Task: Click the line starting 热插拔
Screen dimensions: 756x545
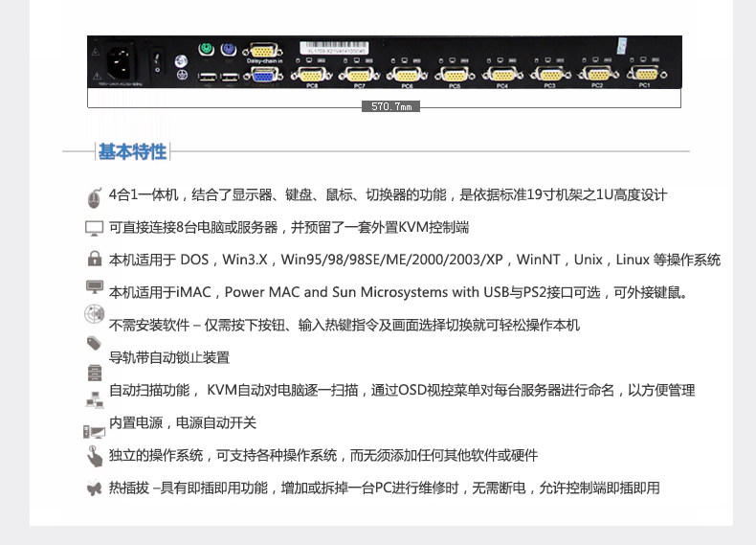Action: click(x=385, y=488)
